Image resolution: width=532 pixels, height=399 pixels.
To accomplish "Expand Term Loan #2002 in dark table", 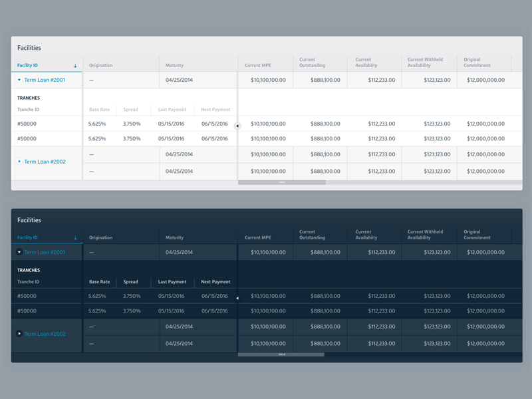I will click(x=19, y=334).
